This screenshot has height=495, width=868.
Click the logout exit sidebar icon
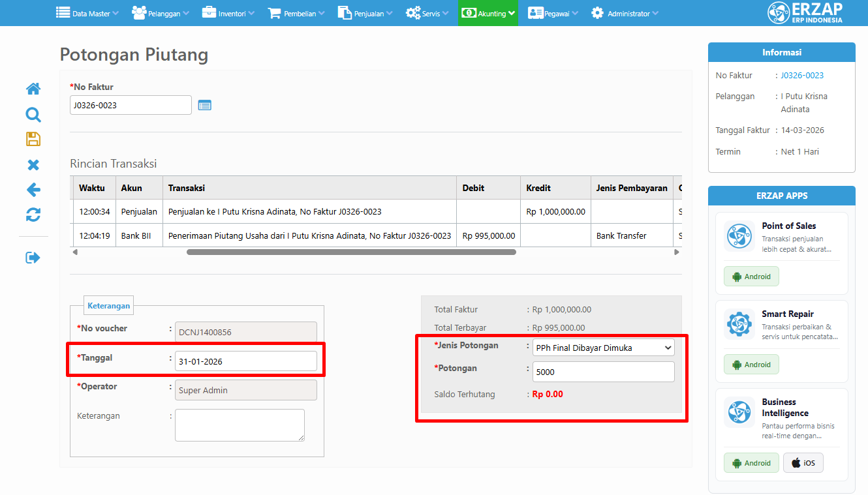click(33, 258)
